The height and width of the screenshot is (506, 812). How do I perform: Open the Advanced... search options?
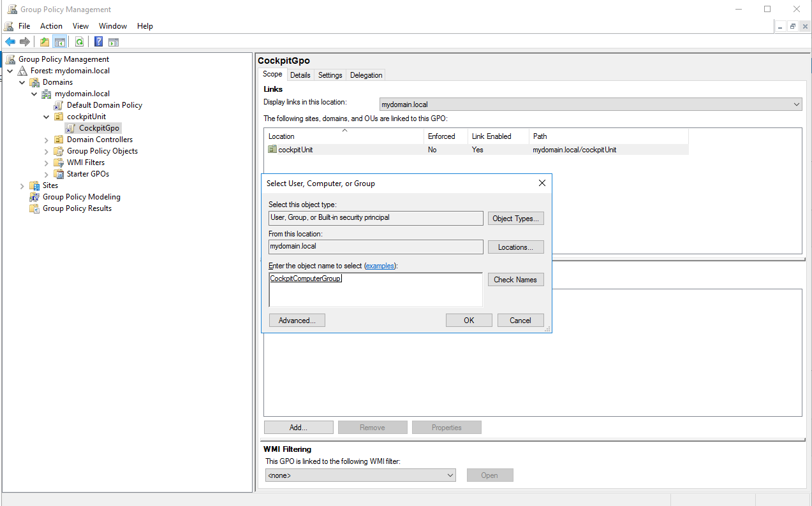[x=297, y=321]
